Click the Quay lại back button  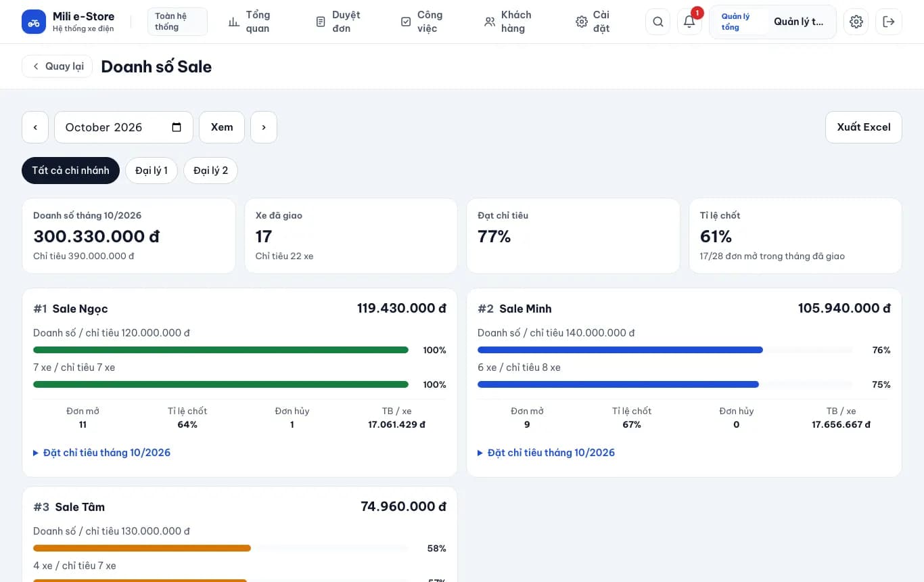point(57,66)
